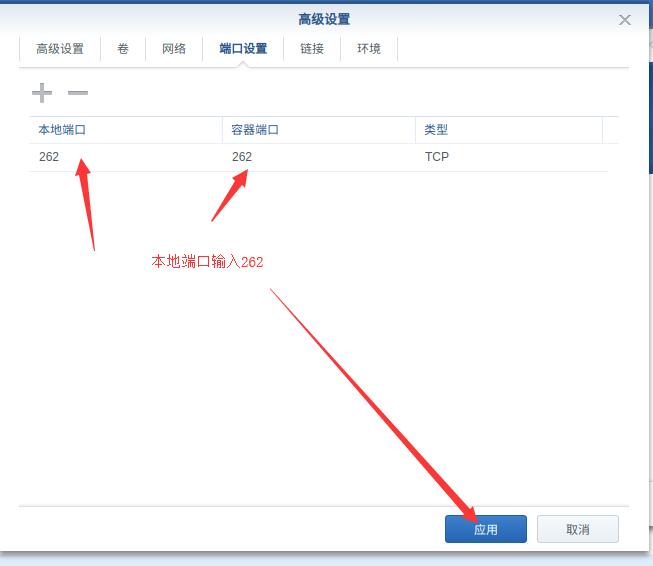Viewport: 653px width, 566px height.
Task: Open the 卷 tab
Action: point(123,48)
